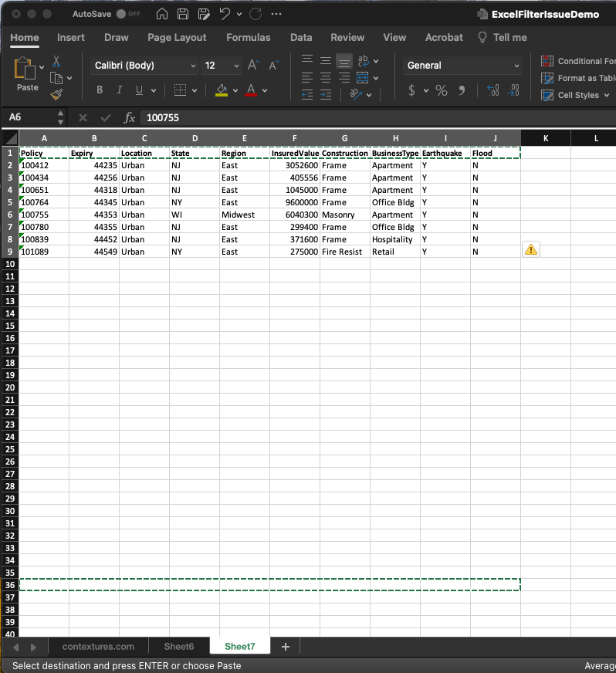Open the Data ribbon tab
Screen dimensions: 616x673
[x=301, y=37]
